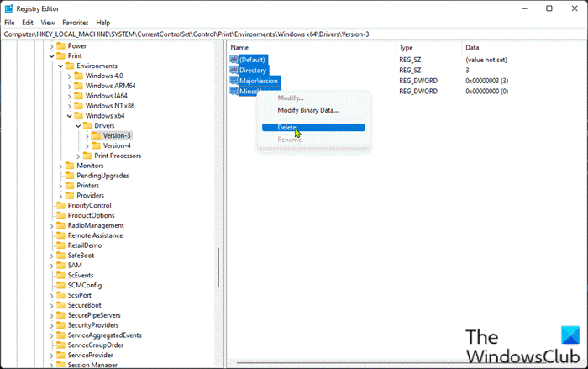Select the RetailDemo key
This screenshot has width=588, height=369.
(85, 245)
